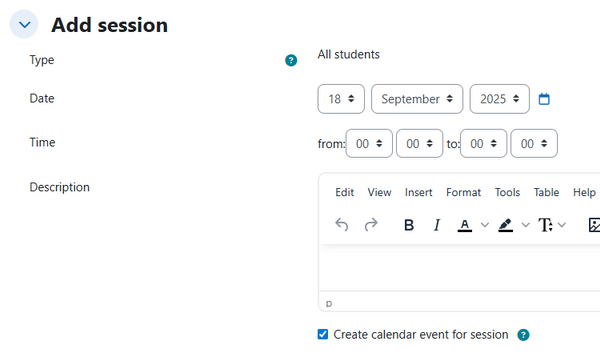Viewport: 600px width, 361px height.
Task: Collapse the Add session section
Action: pos(24,25)
